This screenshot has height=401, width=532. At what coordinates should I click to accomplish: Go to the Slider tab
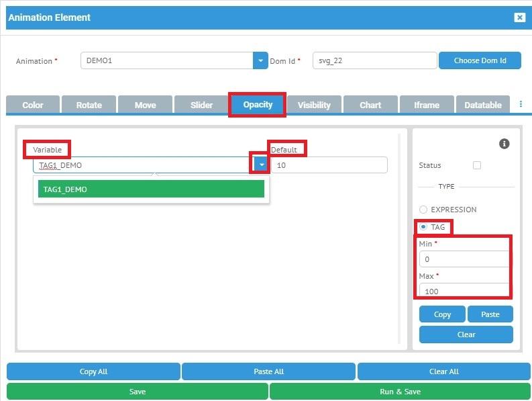pyautogui.click(x=201, y=105)
